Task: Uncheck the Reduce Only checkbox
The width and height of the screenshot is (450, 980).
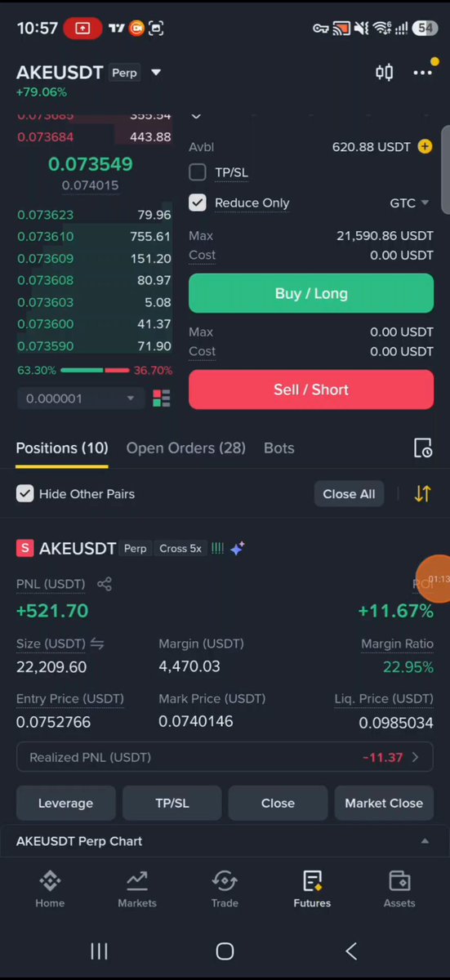Action: click(x=198, y=203)
